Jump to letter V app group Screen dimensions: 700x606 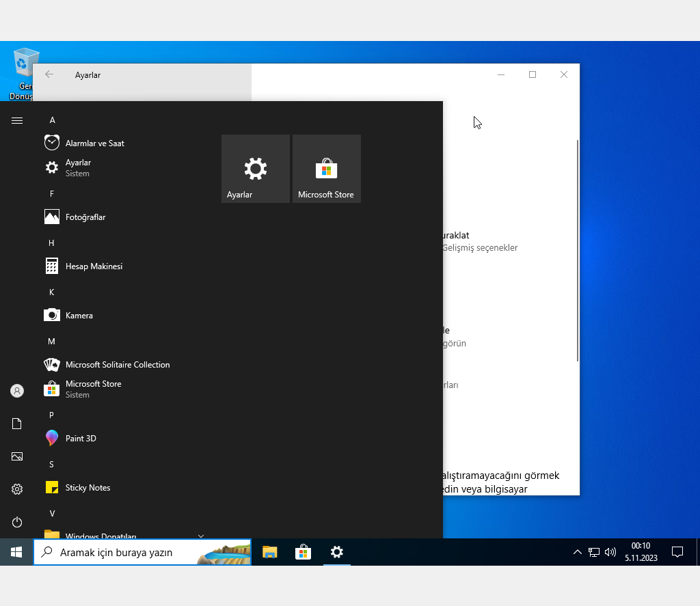click(x=52, y=514)
